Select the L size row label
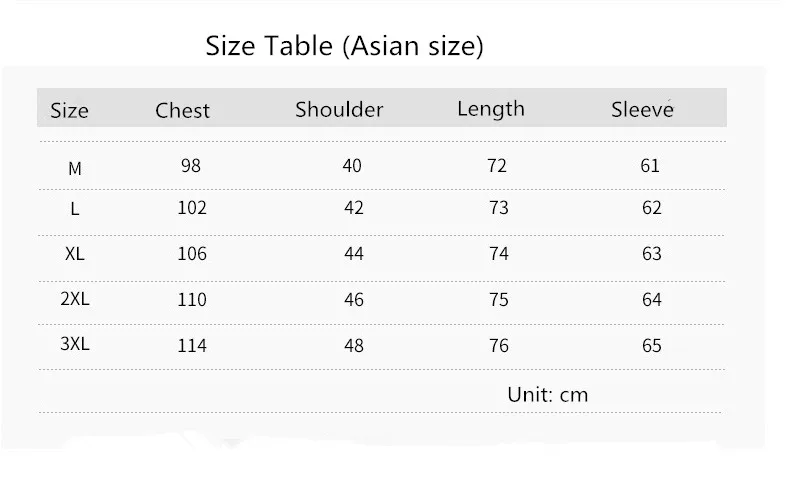The height and width of the screenshot is (490, 790). click(x=75, y=208)
